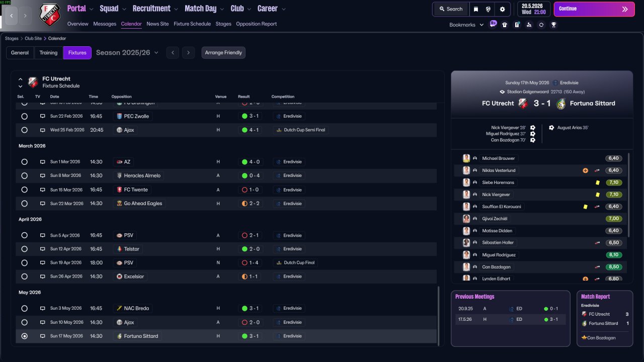Click the TV icon for the NAC Breda fixture
This screenshot has width=644, height=362.
(43, 308)
